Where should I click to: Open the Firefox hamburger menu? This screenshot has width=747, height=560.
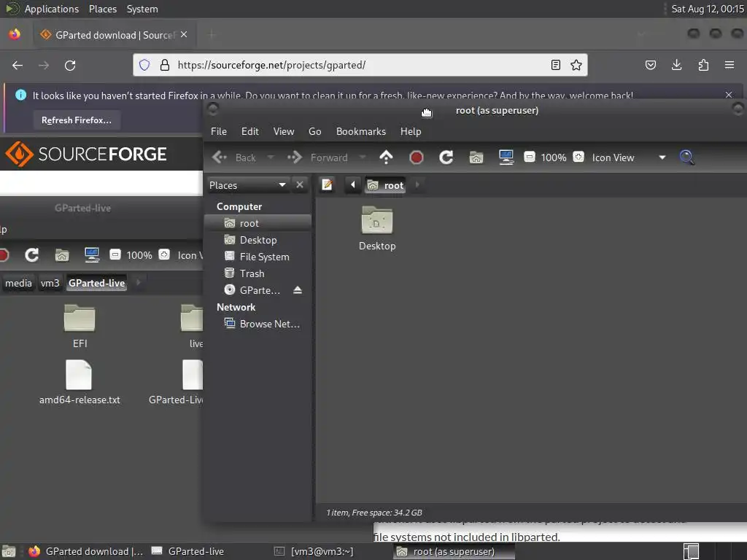(x=729, y=65)
